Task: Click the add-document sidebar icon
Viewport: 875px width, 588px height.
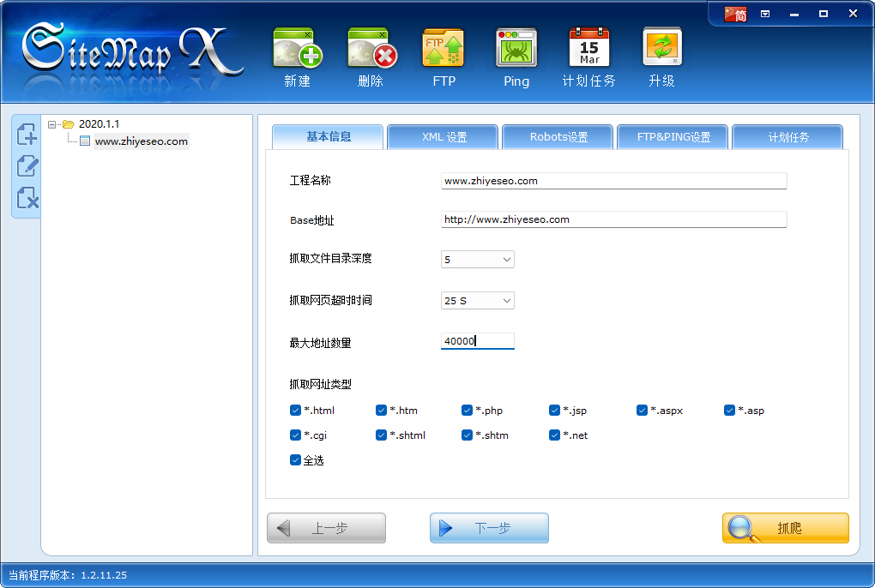Action: click(x=27, y=135)
